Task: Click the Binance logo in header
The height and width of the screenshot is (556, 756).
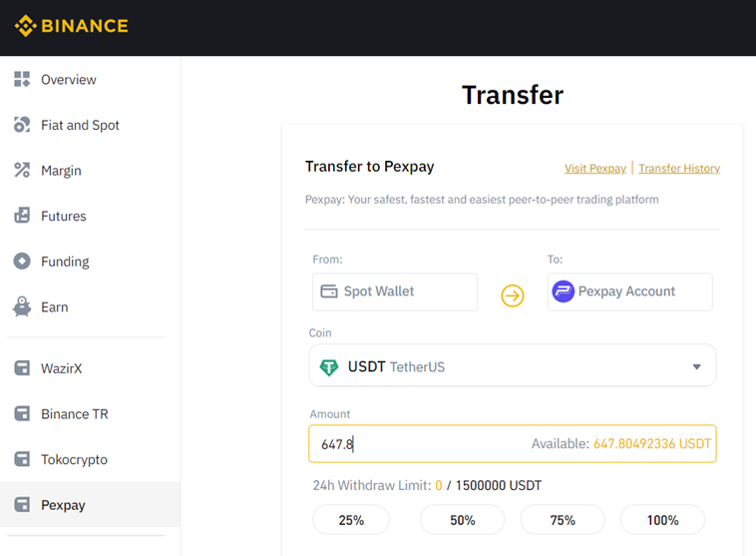Action: point(71,26)
